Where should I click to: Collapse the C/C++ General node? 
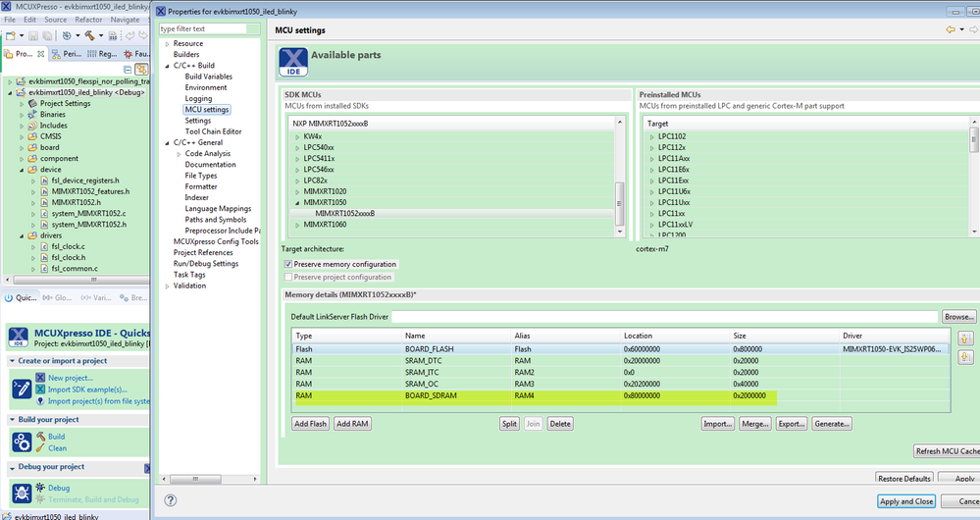tap(167, 142)
